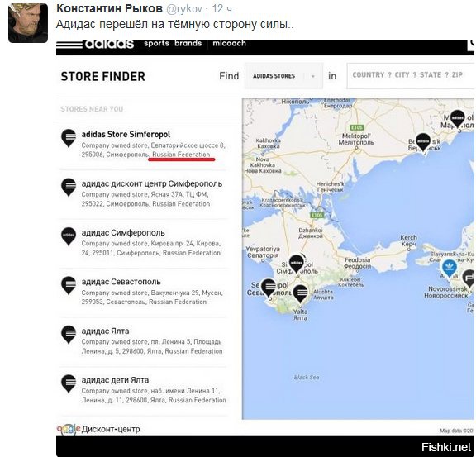Open the micoach menu item
The width and height of the screenshot is (476, 457).
pyautogui.click(x=229, y=44)
